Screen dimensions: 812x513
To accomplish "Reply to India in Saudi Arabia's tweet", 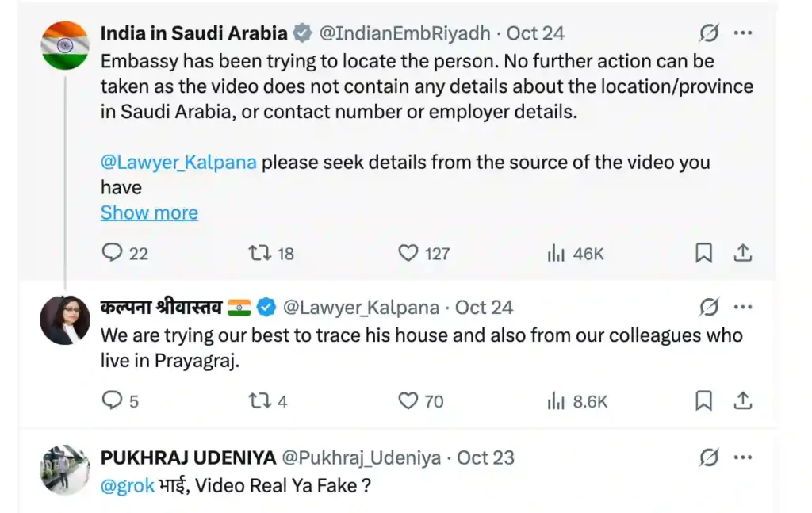I will pyautogui.click(x=113, y=253).
